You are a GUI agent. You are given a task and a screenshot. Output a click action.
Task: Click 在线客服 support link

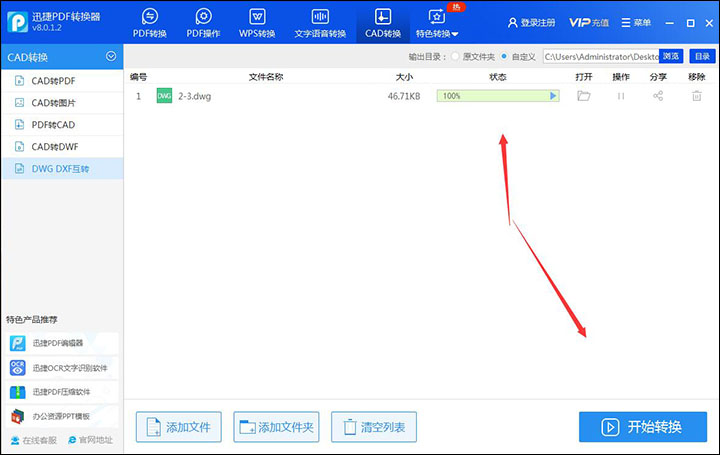click(34, 440)
